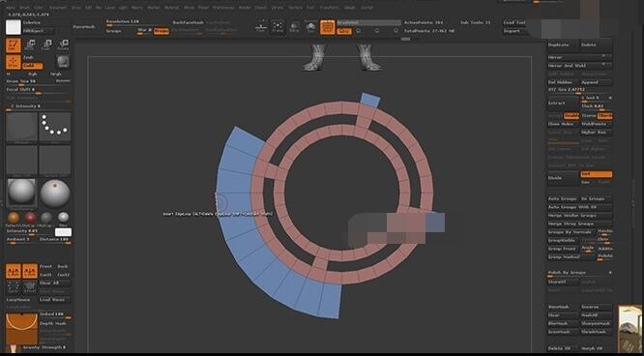Screen dimensions: 644x356
Task: Toggle the orange Smt divide option
Action: coord(597,174)
